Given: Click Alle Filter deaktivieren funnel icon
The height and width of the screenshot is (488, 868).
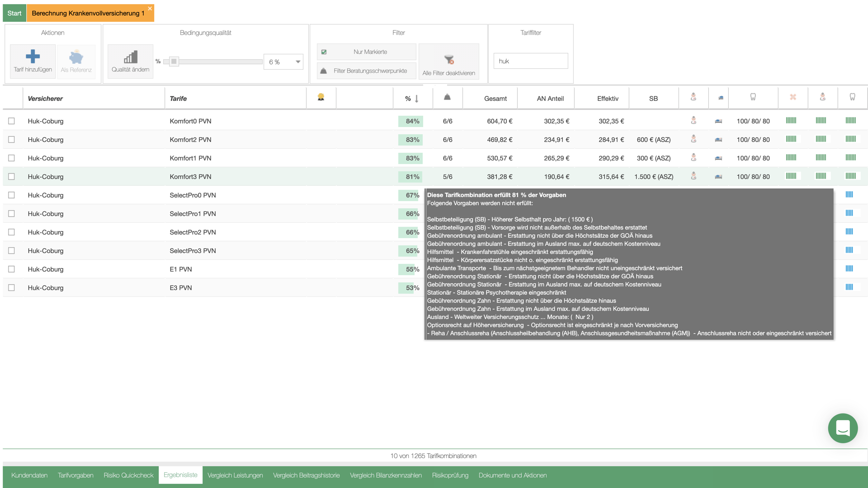Looking at the screenshot, I should pyautogui.click(x=448, y=60).
